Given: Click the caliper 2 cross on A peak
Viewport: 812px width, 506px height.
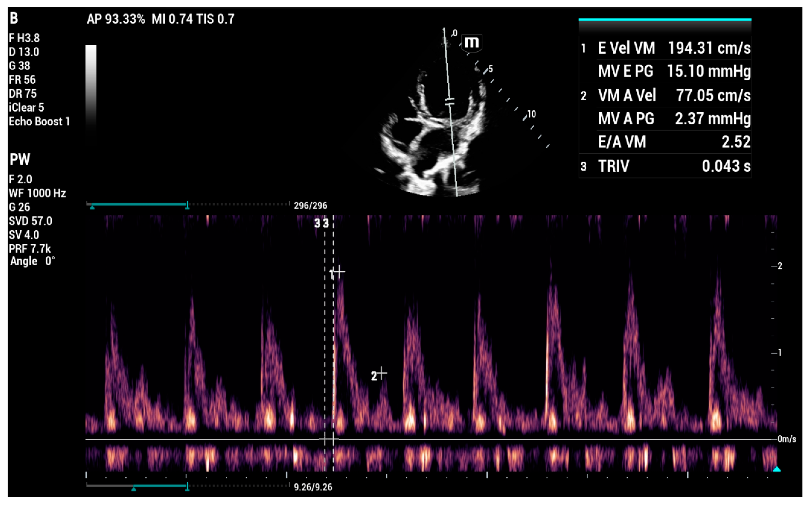Looking at the screenshot, I should tap(382, 372).
